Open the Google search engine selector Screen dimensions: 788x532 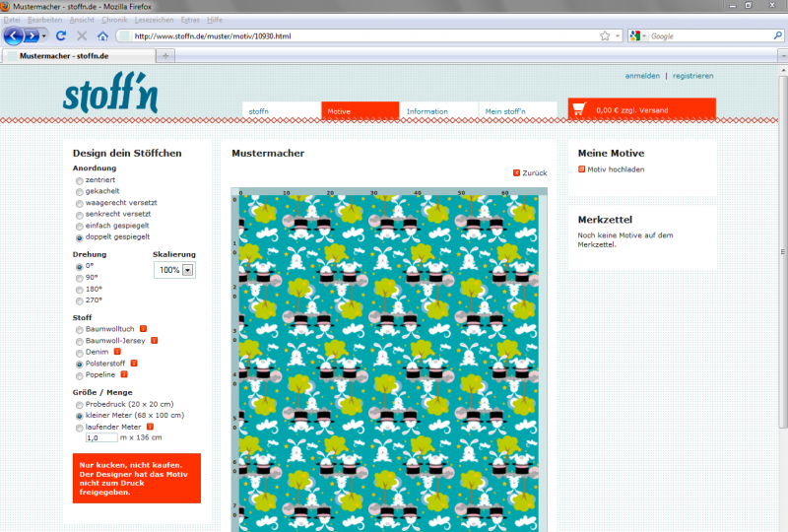tap(637, 35)
